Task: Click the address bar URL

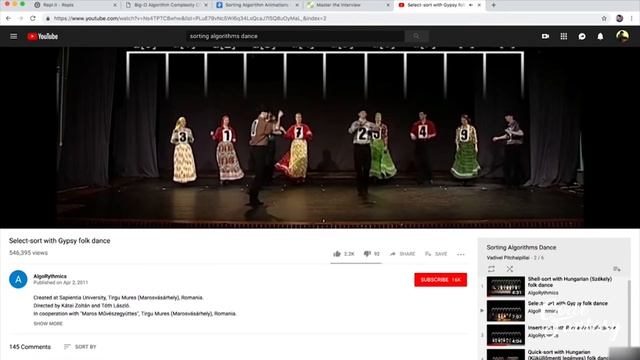Action: [x=190, y=18]
